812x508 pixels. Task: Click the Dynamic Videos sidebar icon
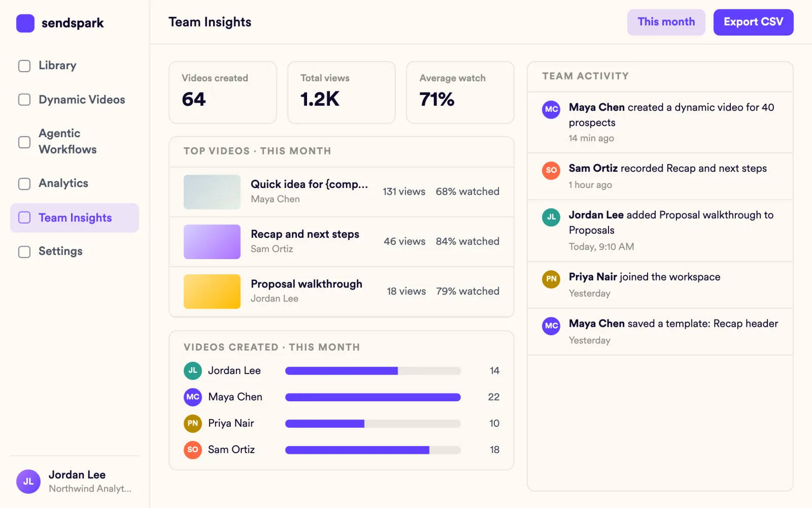[x=24, y=100]
